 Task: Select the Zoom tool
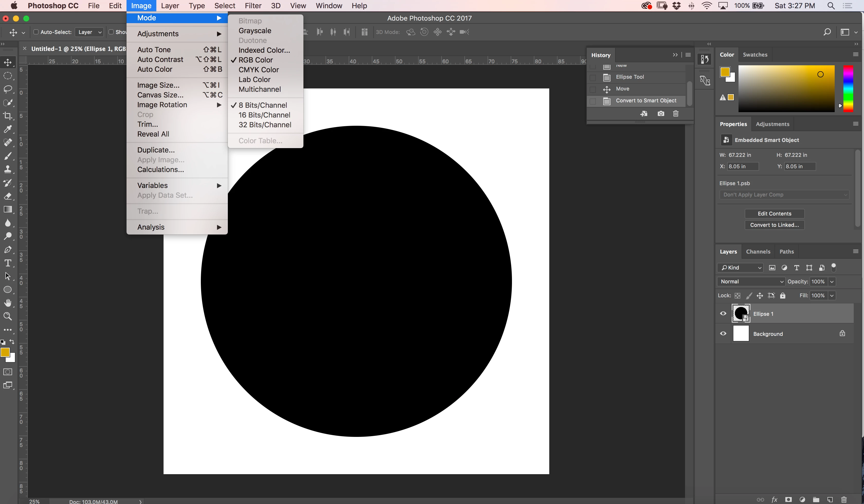tap(7, 316)
